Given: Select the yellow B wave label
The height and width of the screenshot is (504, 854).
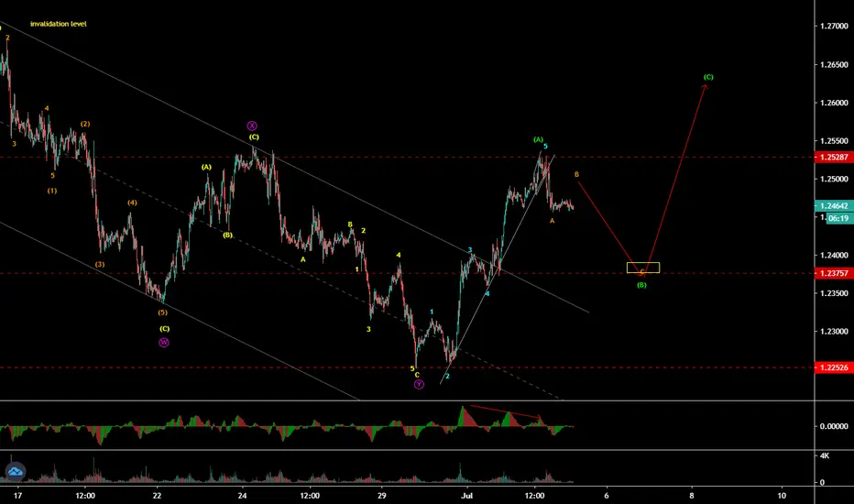Looking at the screenshot, I should (350, 225).
